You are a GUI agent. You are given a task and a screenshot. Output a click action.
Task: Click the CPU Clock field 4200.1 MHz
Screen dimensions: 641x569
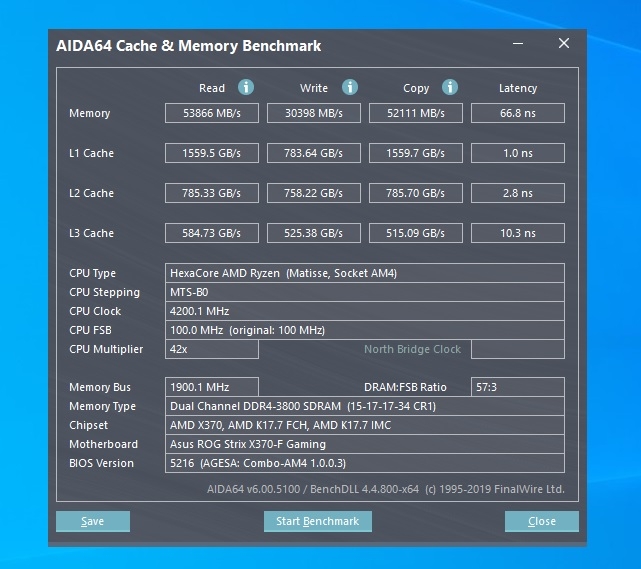(365, 311)
